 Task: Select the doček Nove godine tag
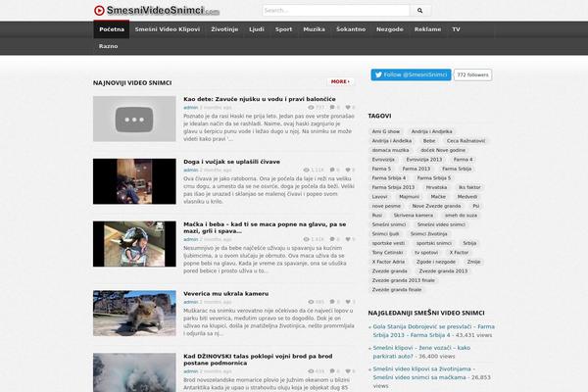pyautogui.click(x=443, y=150)
